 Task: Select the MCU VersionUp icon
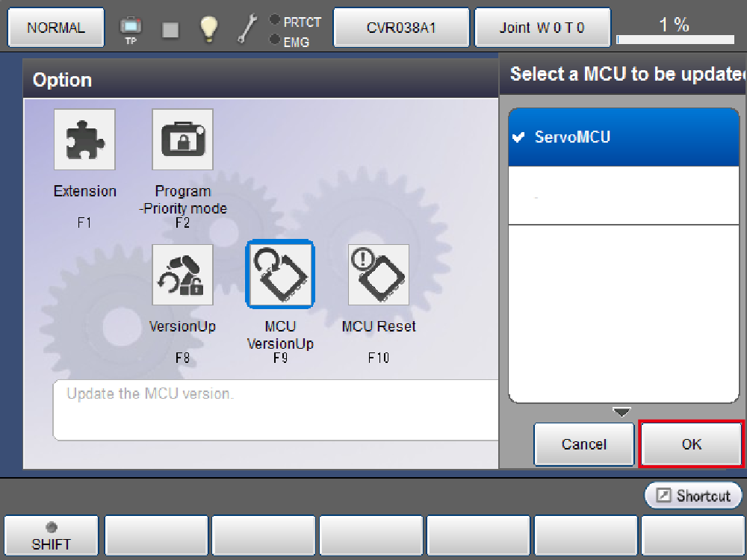pyautogui.click(x=280, y=275)
